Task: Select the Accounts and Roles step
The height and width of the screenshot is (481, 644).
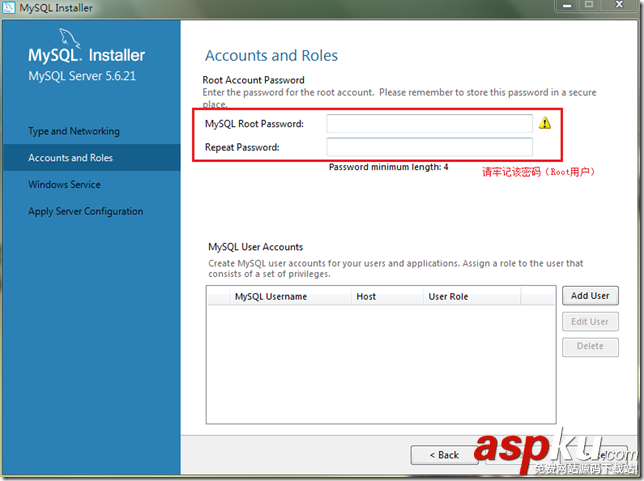Action: 91,158
